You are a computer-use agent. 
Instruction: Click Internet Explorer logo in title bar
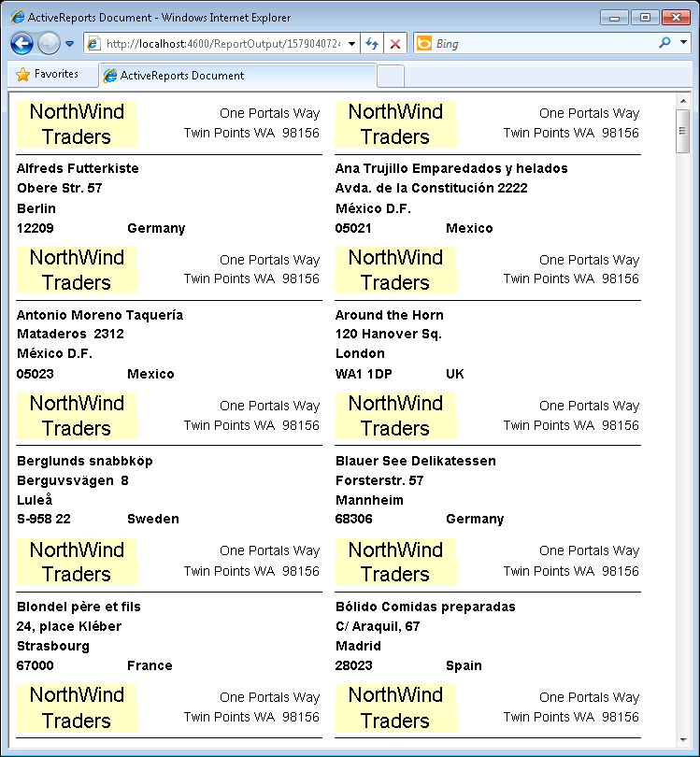click(18, 18)
